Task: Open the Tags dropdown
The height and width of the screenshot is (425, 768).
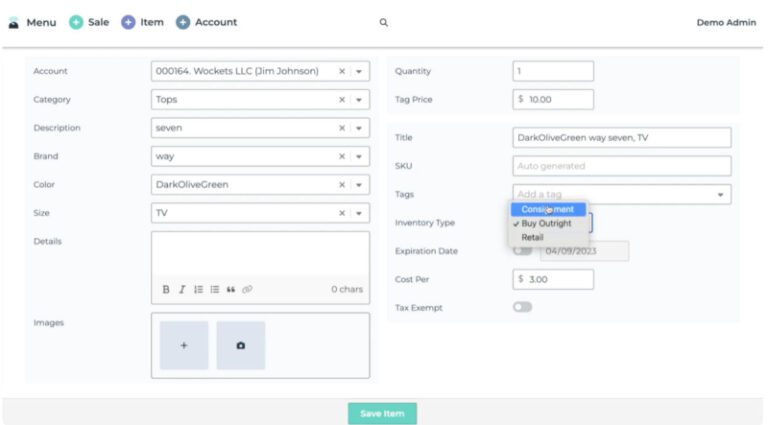Action: pos(720,194)
